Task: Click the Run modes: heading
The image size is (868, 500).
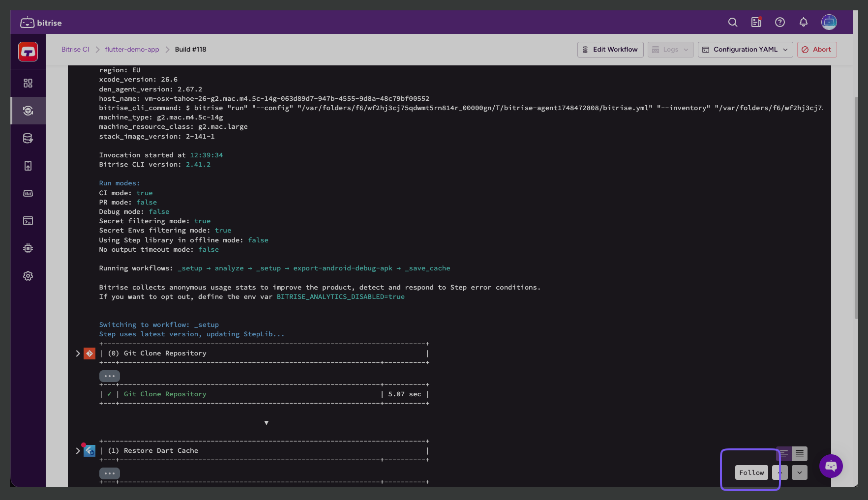Action: tap(120, 183)
